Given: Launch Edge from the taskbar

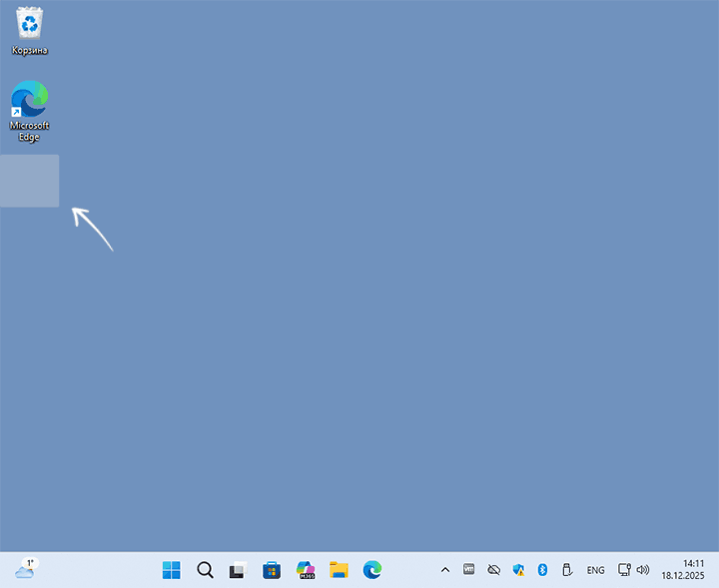Looking at the screenshot, I should pos(372,570).
